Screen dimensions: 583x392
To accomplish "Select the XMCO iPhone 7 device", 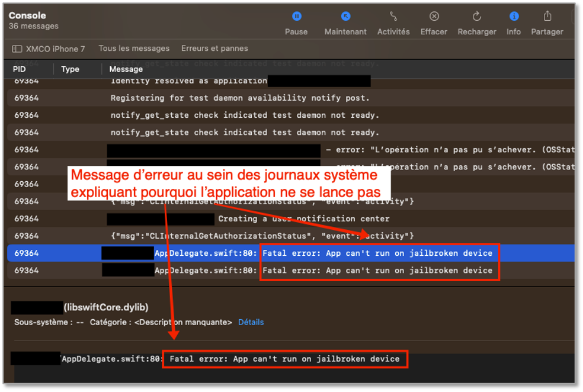I will pyautogui.click(x=56, y=49).
